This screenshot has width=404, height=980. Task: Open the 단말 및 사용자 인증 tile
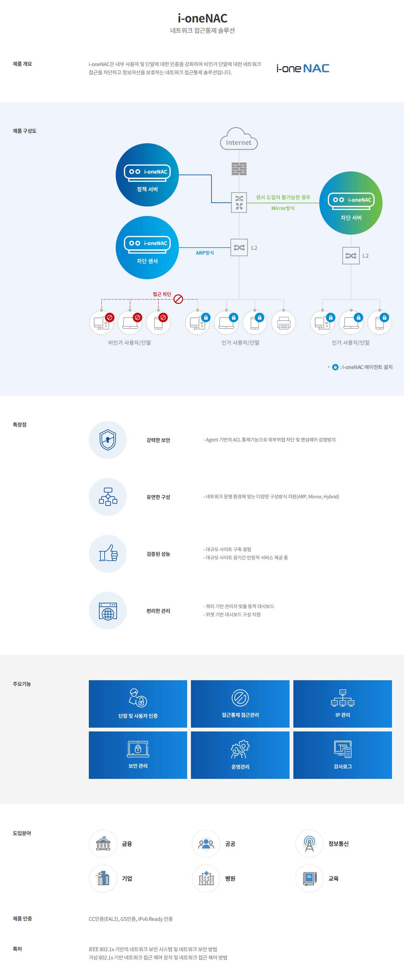point(138,704)
